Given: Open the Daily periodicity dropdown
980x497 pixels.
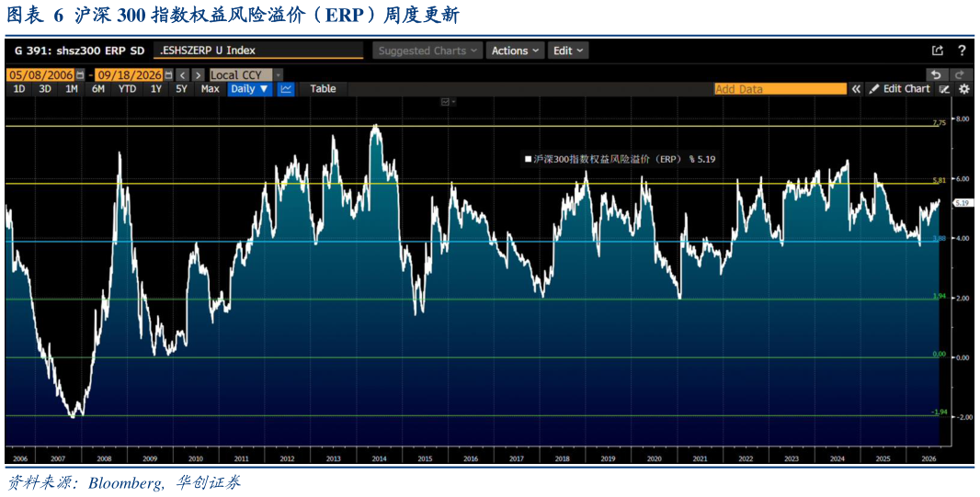Looking at the screenshot, I should pyautogui.click(x=249, y=89).
